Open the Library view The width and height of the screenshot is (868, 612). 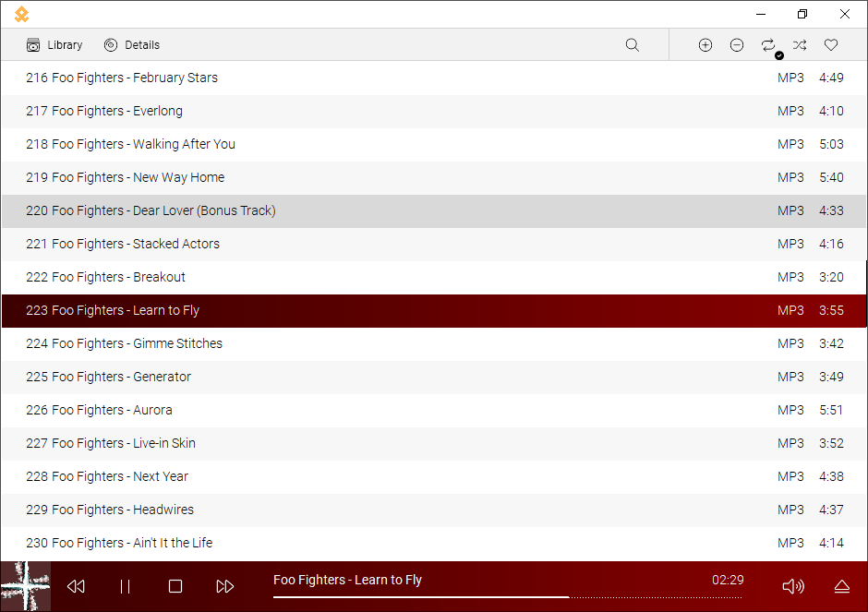coord(54,45)
